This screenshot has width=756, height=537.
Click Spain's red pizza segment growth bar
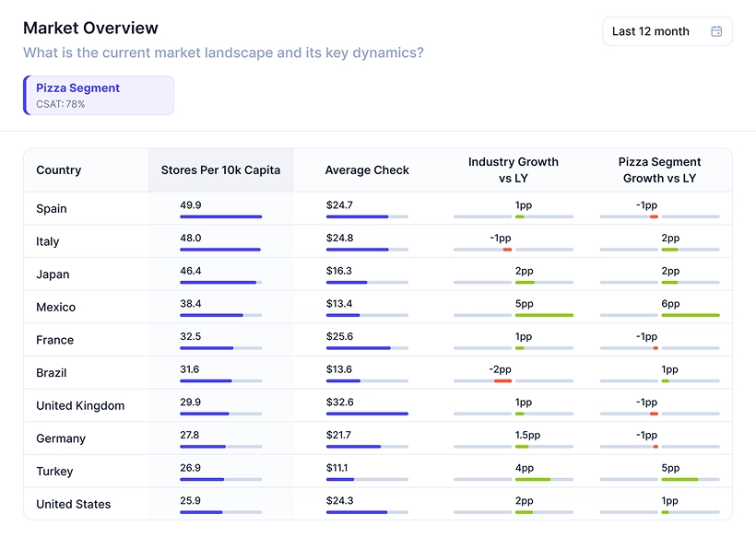click(x=654, y=216)
